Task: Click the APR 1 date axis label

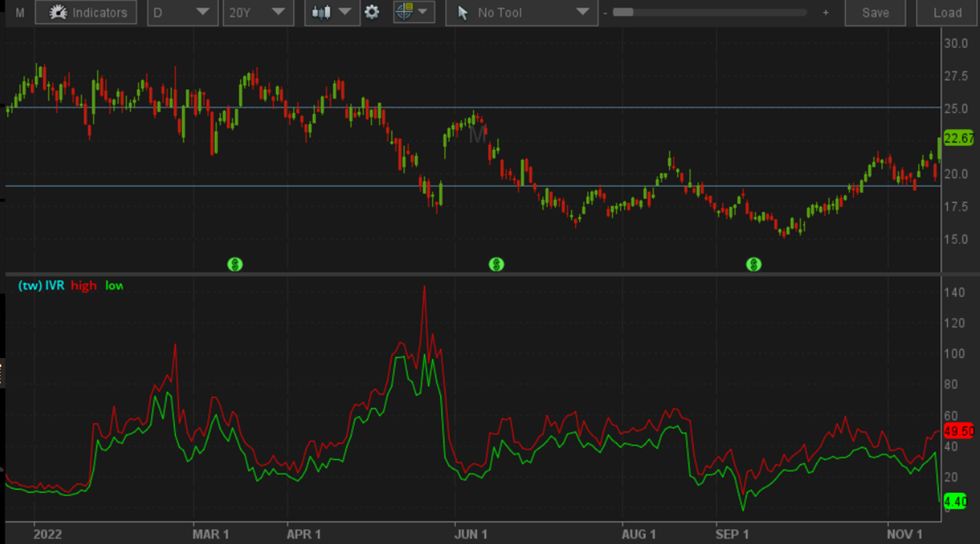Action: point(304,534)
